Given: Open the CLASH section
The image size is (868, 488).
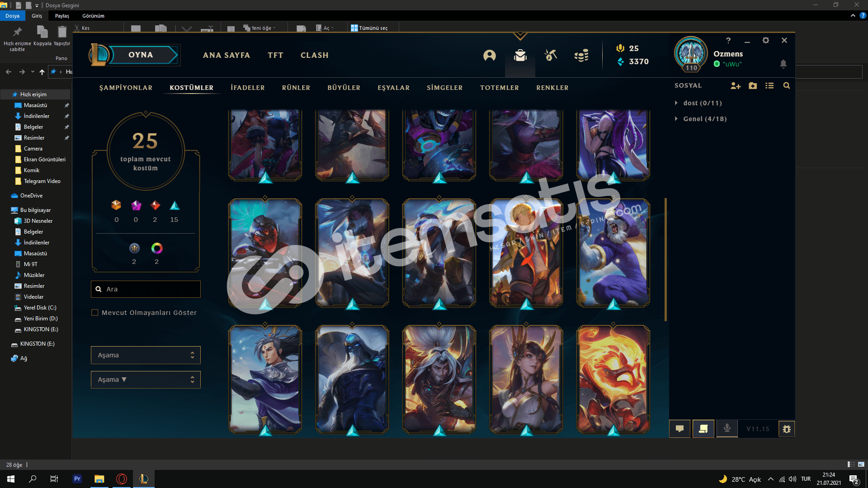Looking at the screenshot, I should point(315,55).
